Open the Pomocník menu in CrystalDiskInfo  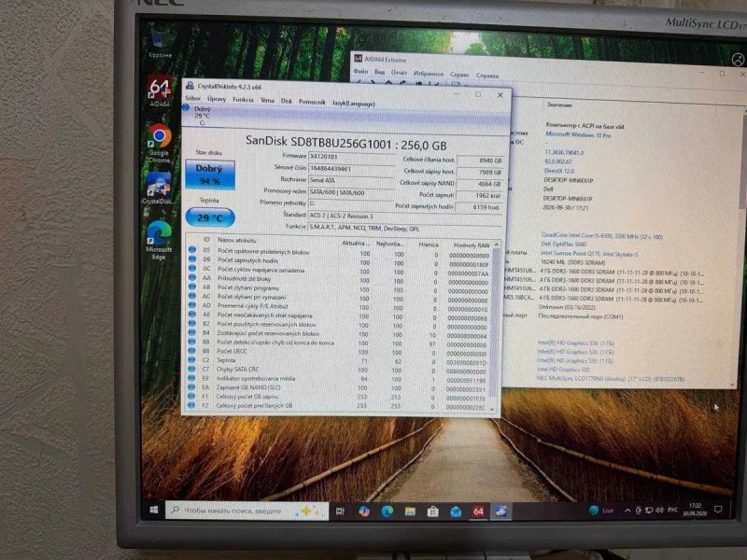coord(312,102)
